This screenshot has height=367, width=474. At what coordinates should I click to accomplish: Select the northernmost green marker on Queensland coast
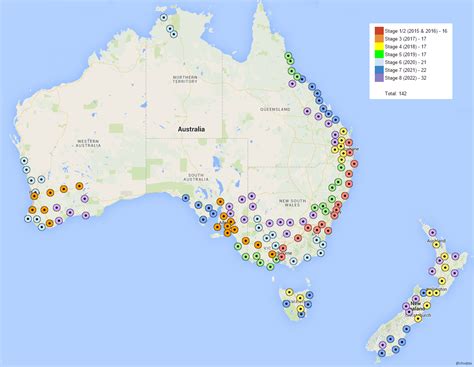pos(288,56)
